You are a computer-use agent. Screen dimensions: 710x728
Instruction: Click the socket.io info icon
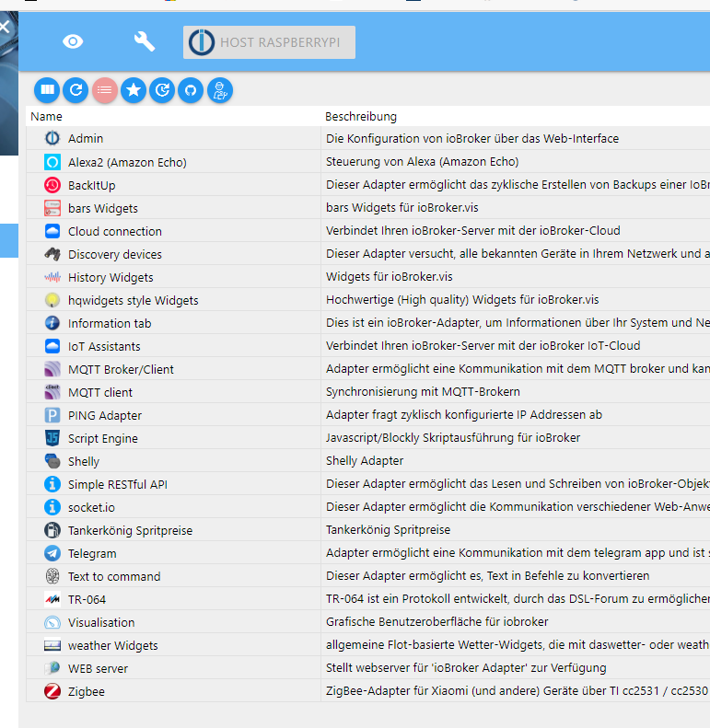coord(52,507)
